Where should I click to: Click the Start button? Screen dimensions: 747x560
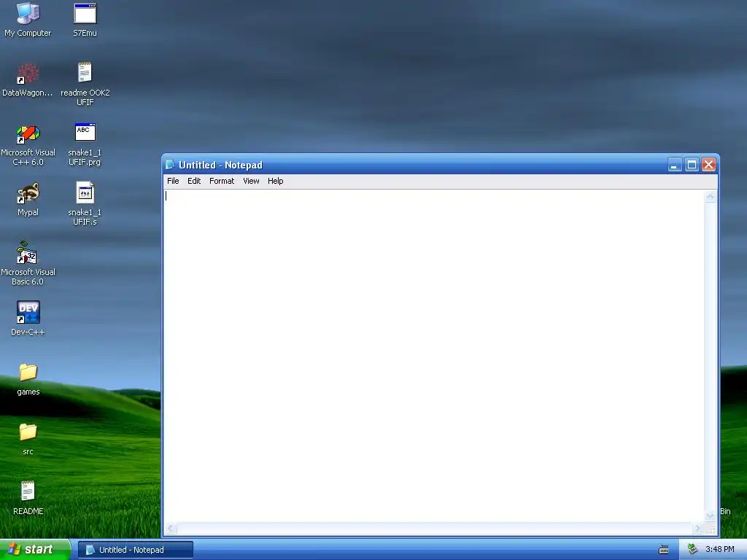tap(35, 550)
